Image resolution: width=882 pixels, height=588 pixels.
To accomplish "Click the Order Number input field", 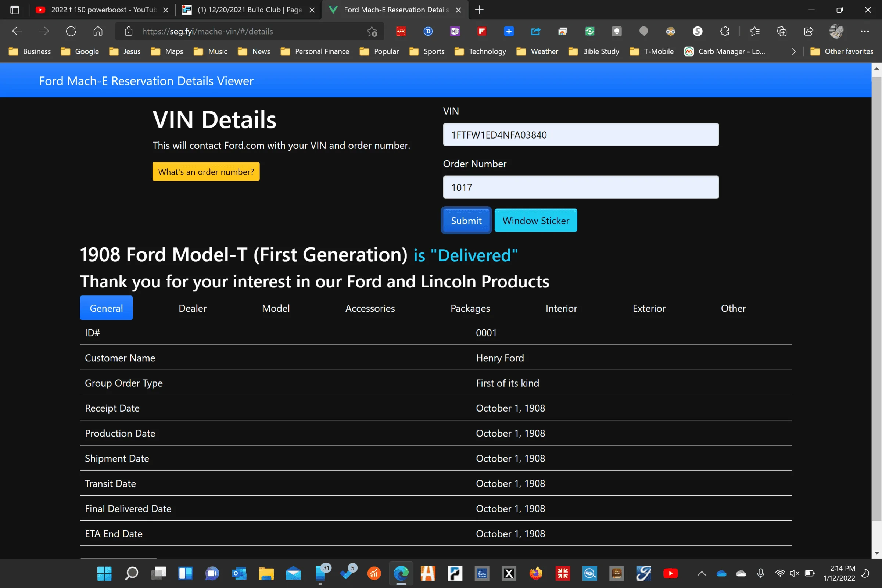I will tap(581, 187).
